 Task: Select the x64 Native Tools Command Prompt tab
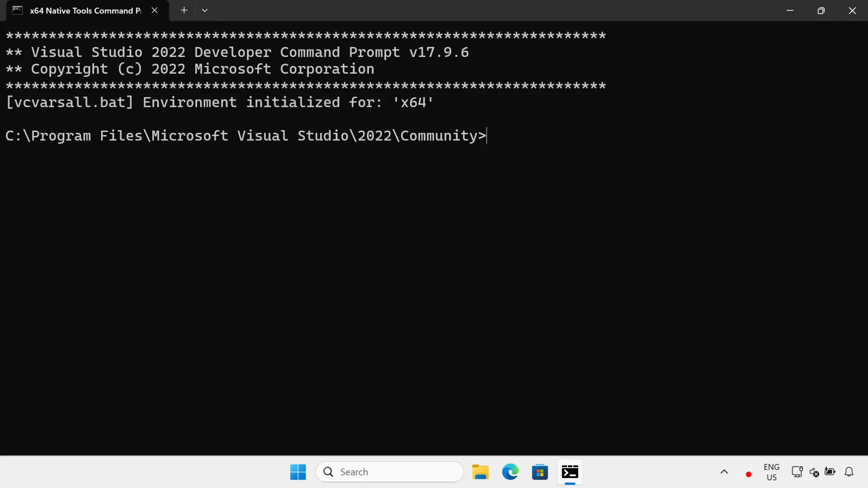85,11
